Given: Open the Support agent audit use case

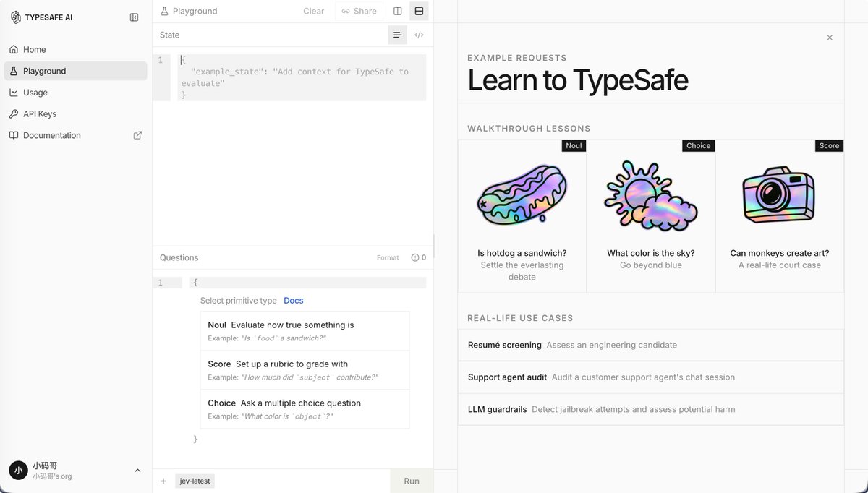Looking at the screenshot, I should coord(651,377).
